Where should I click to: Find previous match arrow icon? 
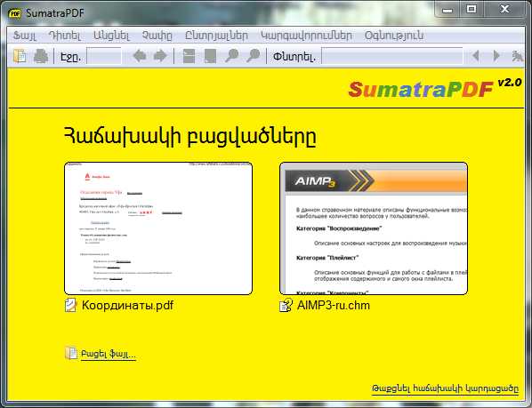476,56
